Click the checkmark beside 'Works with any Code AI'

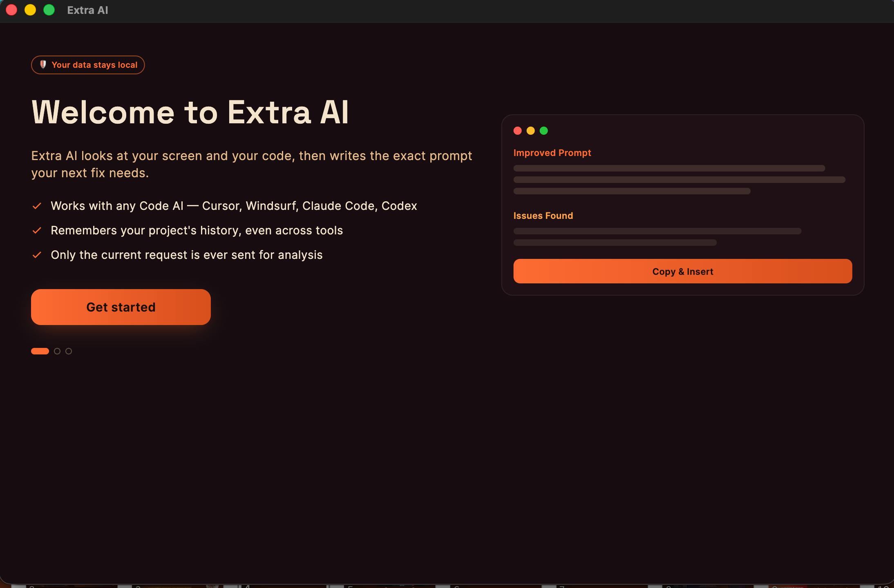37,206
